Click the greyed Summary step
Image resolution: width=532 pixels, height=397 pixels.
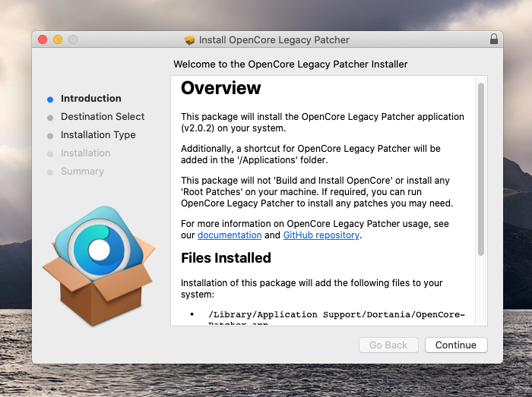pos(82,172)
